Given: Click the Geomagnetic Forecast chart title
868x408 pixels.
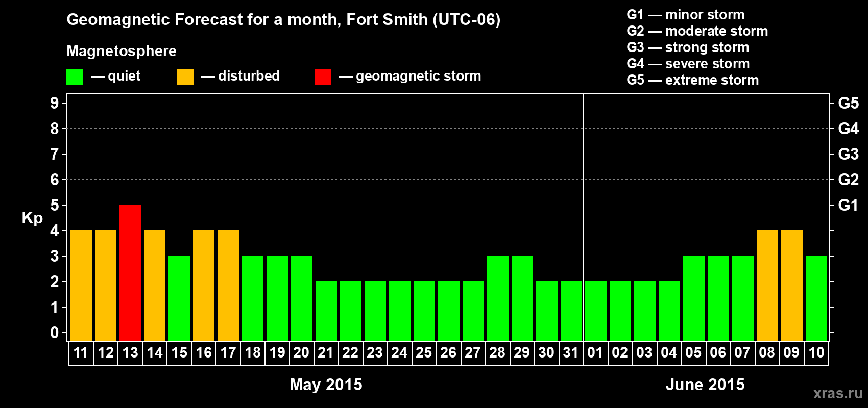Looking at the screenshot, I should (x=283, y=20).
